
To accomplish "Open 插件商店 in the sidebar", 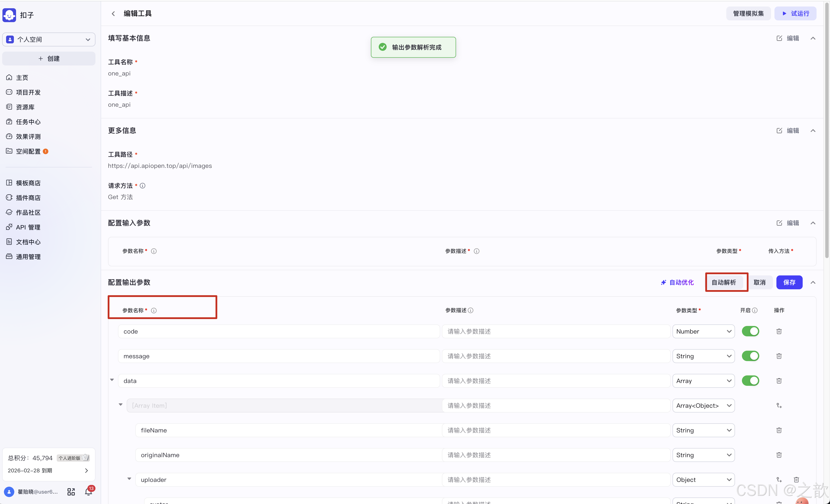I will coord(28,198).
